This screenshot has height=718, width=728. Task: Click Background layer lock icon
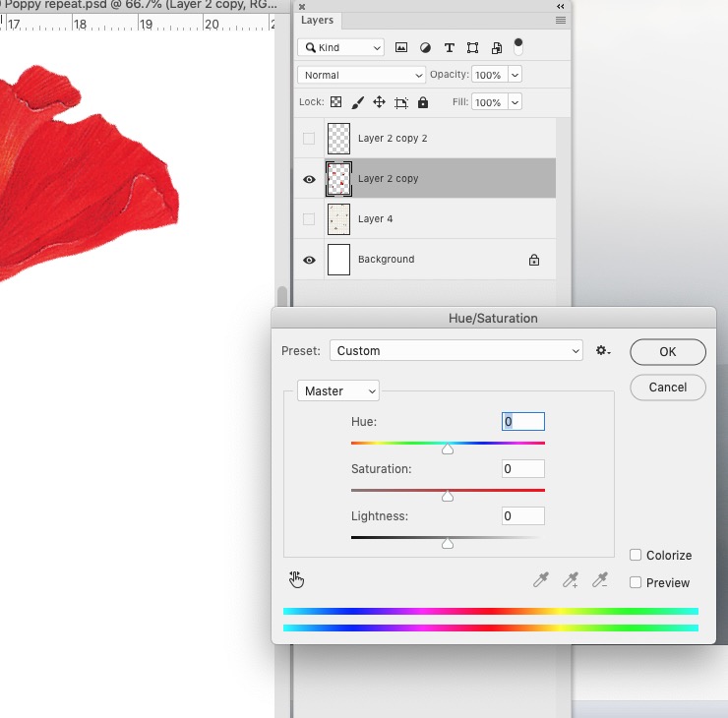pos(534,260)
